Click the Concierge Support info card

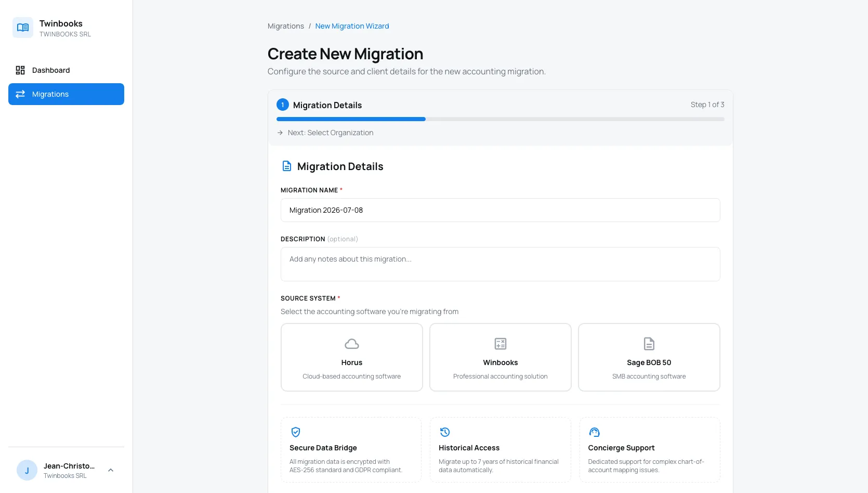coord(650,450)
